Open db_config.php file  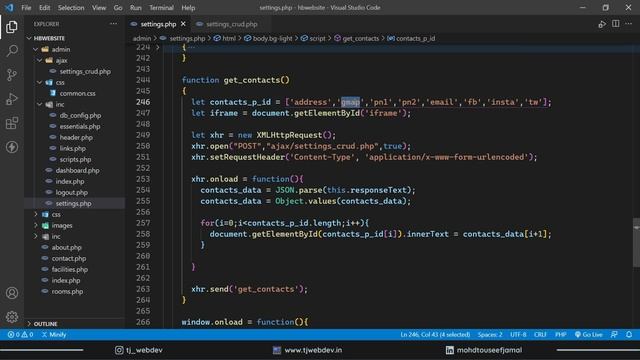[x=80, y=115]
